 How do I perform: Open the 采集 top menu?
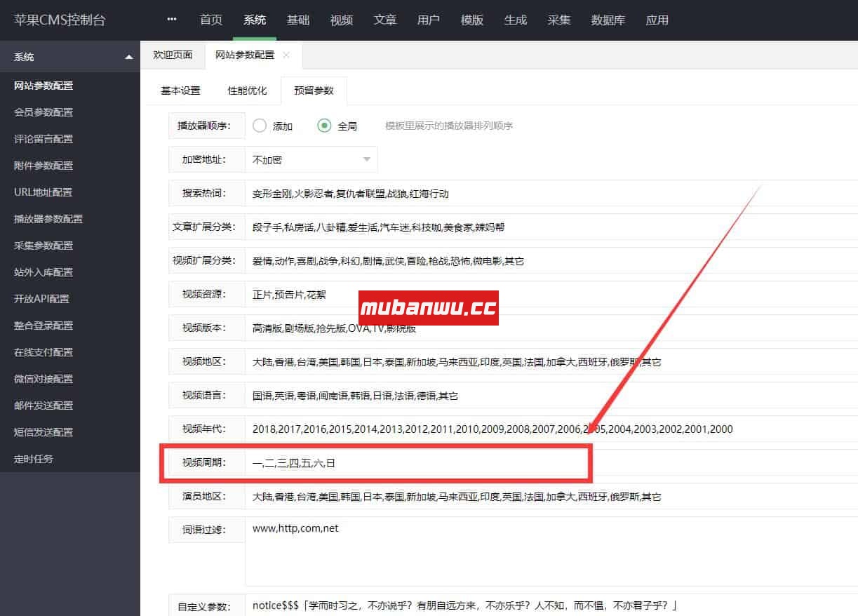[559, 20]
